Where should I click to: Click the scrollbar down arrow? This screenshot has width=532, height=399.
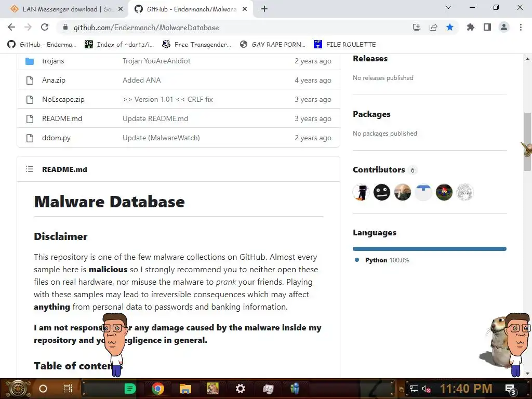(x=527, y=374)
